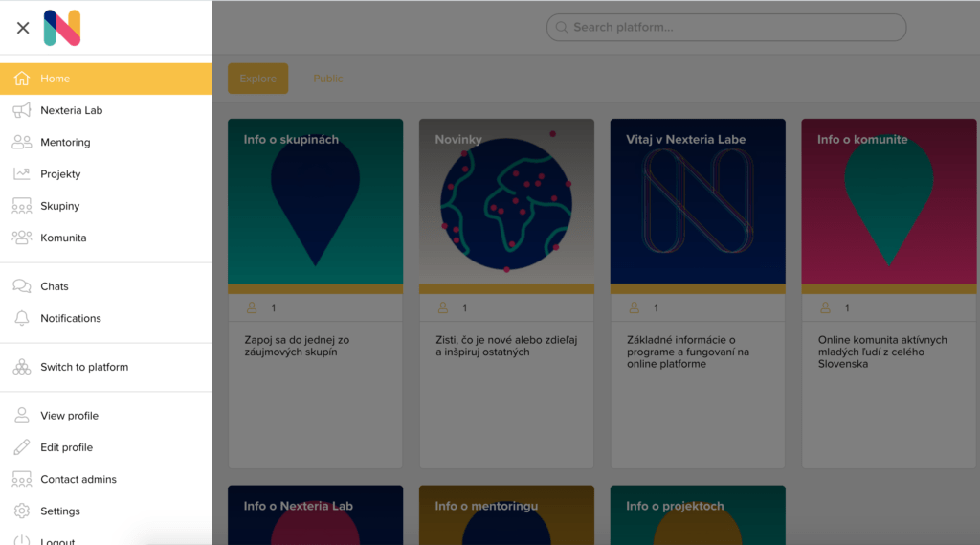Open Switch to platform option
Viewport: 980px width, 545px height.
tap(84, 367)
